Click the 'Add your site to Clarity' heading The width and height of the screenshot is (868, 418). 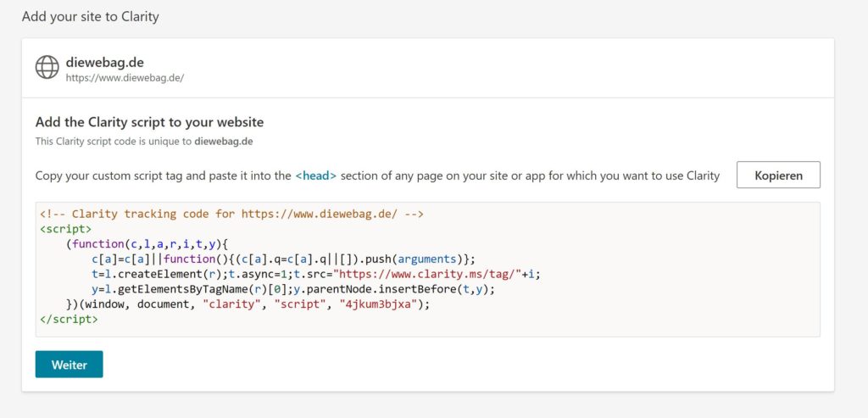point(90,17)
